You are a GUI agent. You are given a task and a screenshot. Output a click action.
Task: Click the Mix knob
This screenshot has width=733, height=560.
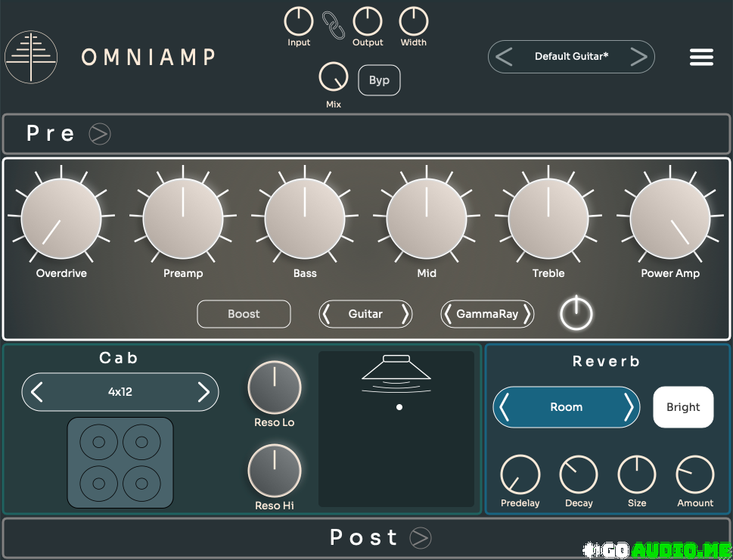[334, 76]
